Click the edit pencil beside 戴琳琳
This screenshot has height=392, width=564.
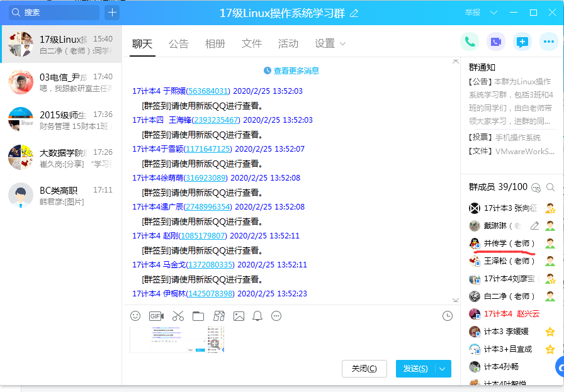pos(534,226)
